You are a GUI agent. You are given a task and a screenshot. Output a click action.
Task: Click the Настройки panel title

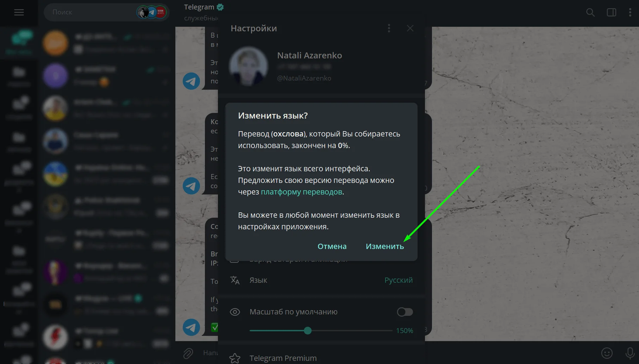(254, 28)
